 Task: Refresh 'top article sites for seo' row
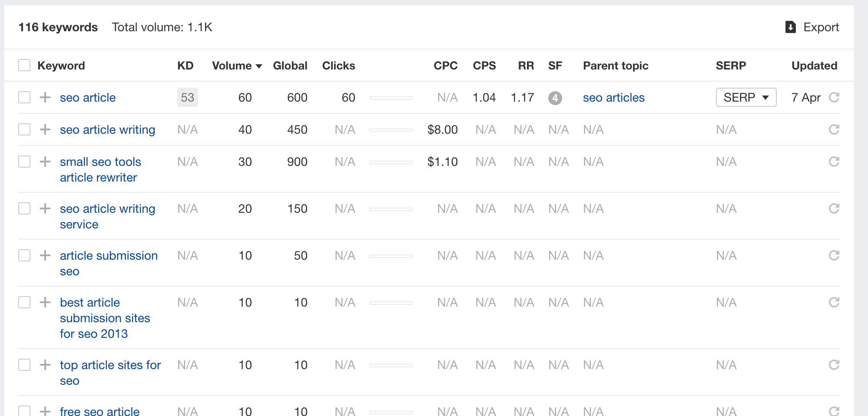pos(834,365)
